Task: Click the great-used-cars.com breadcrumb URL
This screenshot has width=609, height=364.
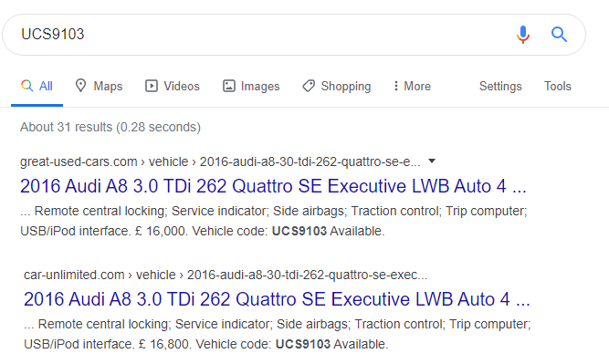Action: tap(220, 161)
